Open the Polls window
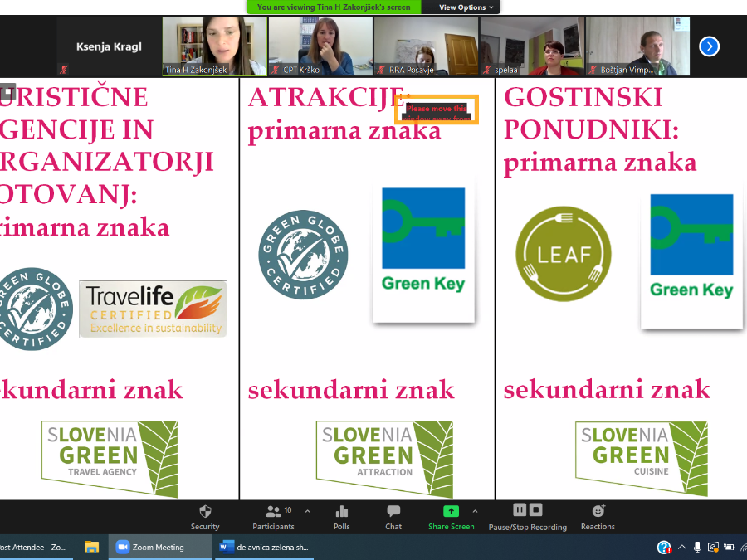Screen dimensions: 747x560 point(342,518)
